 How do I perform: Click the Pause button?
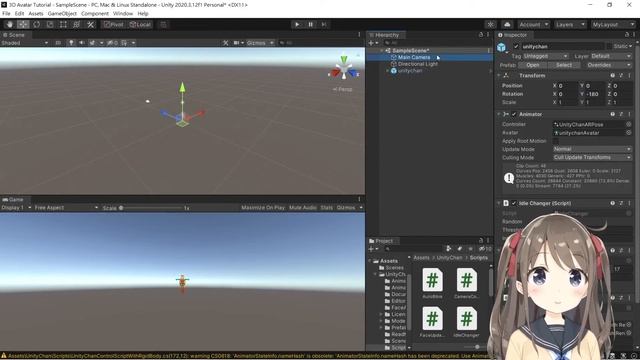click(310, 24)
